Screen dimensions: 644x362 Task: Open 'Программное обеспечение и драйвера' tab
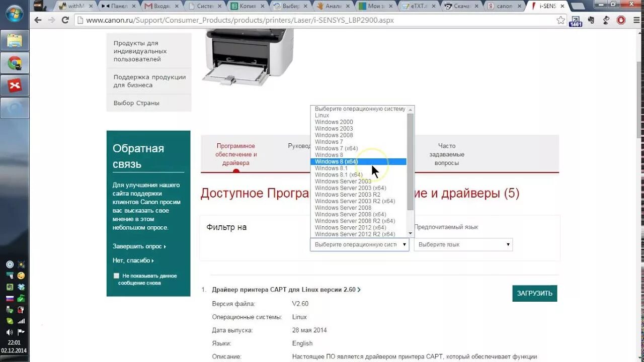[236, 154]
